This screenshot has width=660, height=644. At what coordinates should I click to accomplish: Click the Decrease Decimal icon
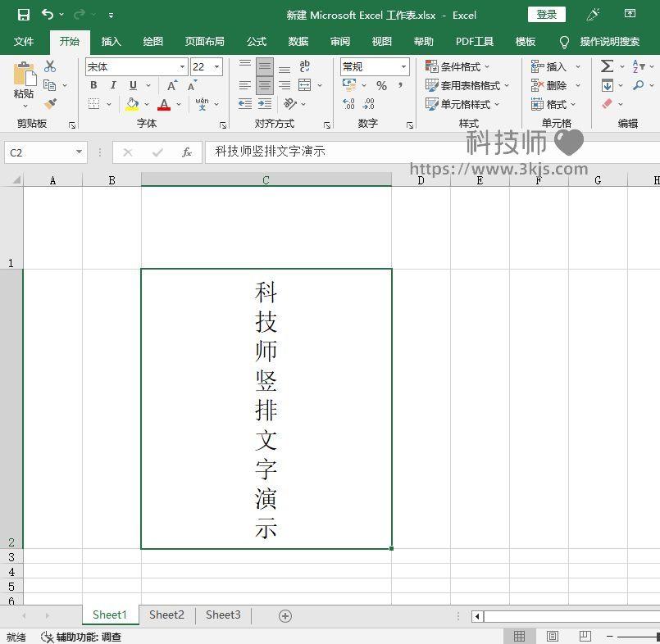click(x=368, y=103)
